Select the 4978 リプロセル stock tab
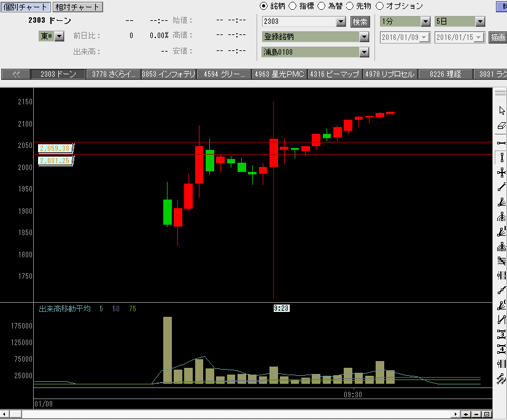The image size is (507, 420). pyautogui.click(x=390, y=74)
